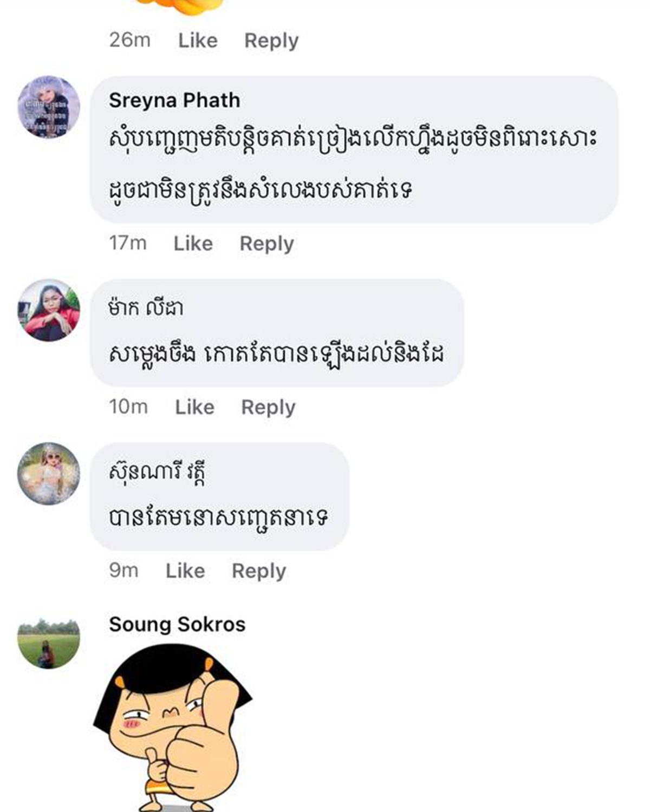Click the 26m timestamp

tap(129, 41)
